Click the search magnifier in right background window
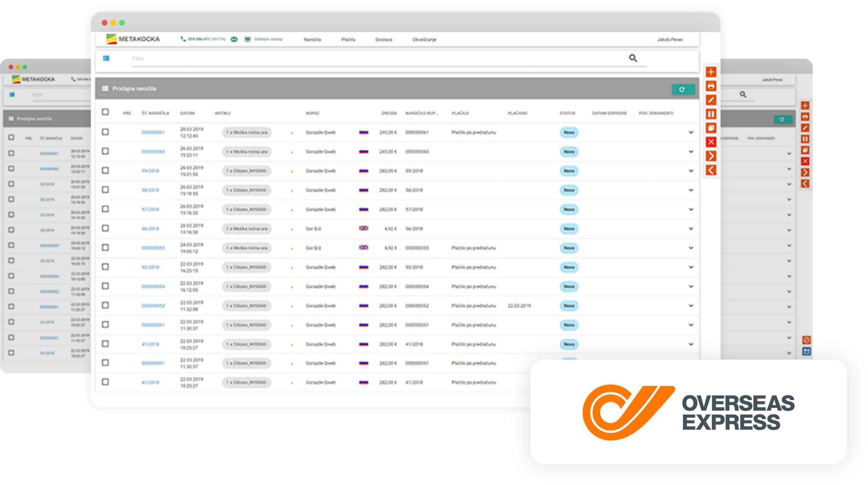 point(743,94)
